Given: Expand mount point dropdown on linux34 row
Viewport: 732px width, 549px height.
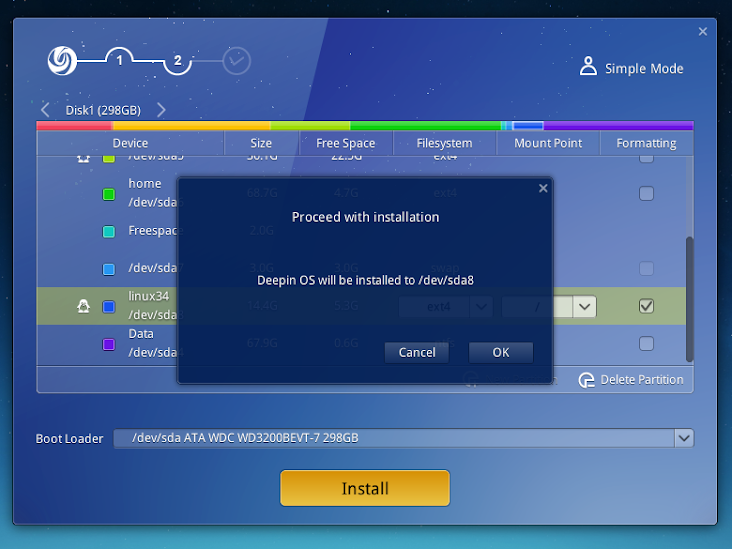Looking at the screenshot, I should pos(585,306).
